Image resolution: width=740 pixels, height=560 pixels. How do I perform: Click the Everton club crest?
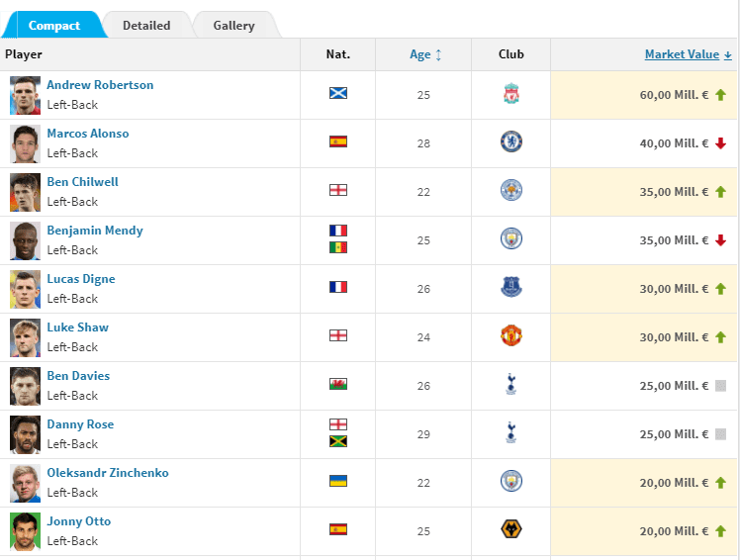pyautogui.click(x=511, y=287)
